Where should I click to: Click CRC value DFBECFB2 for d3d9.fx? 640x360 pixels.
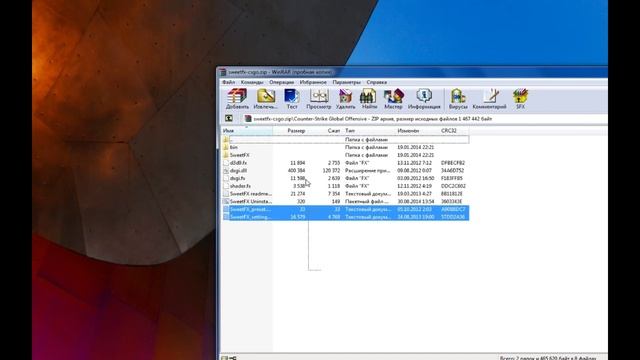click(453, 162)
